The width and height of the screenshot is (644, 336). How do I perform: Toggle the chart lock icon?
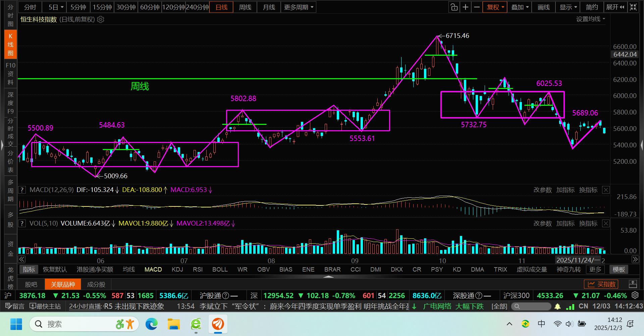point(454,7)
